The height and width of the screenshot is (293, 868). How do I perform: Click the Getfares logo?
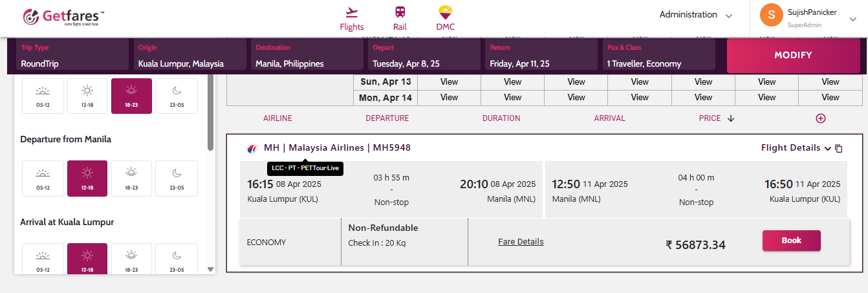[x=63, y=17]
